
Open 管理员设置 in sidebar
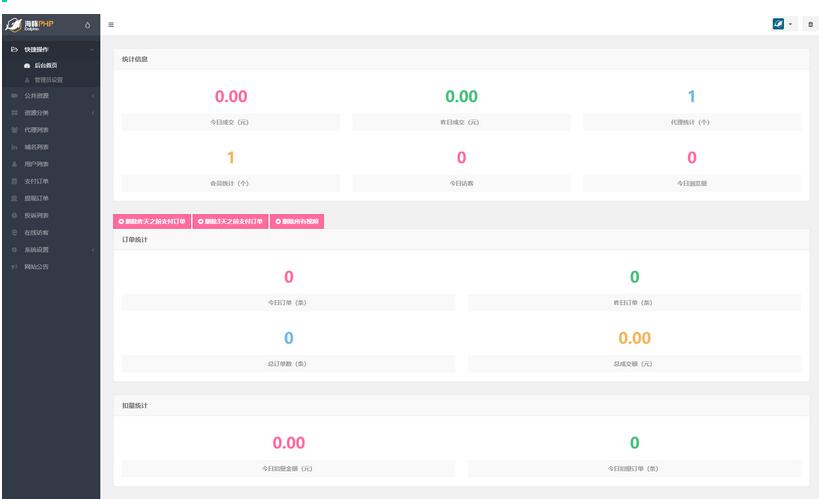[x=48, y=80]
